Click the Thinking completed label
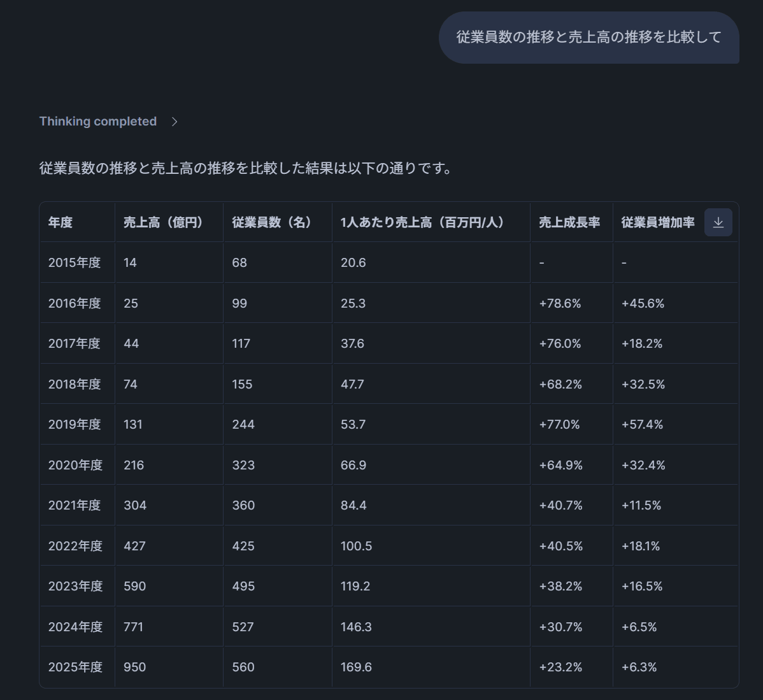763x700 pixels. pos(98,122)
